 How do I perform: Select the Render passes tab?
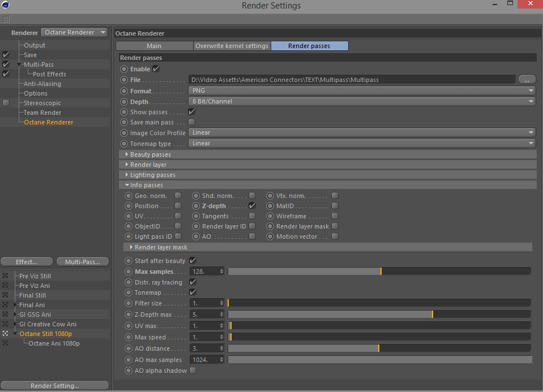click(x=309, y=46)
